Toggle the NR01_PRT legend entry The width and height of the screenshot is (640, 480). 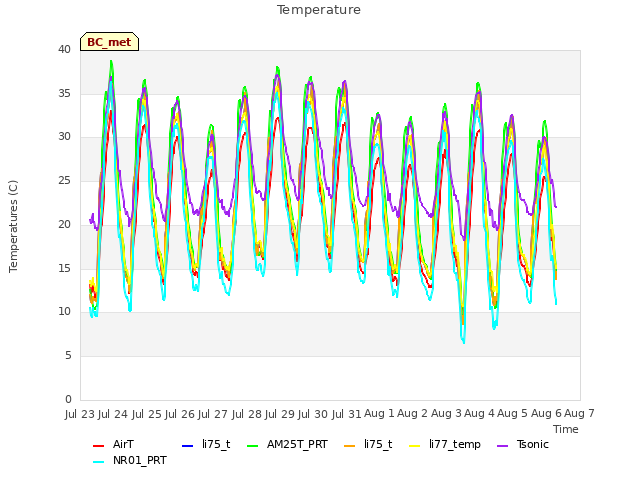point(130,461)
